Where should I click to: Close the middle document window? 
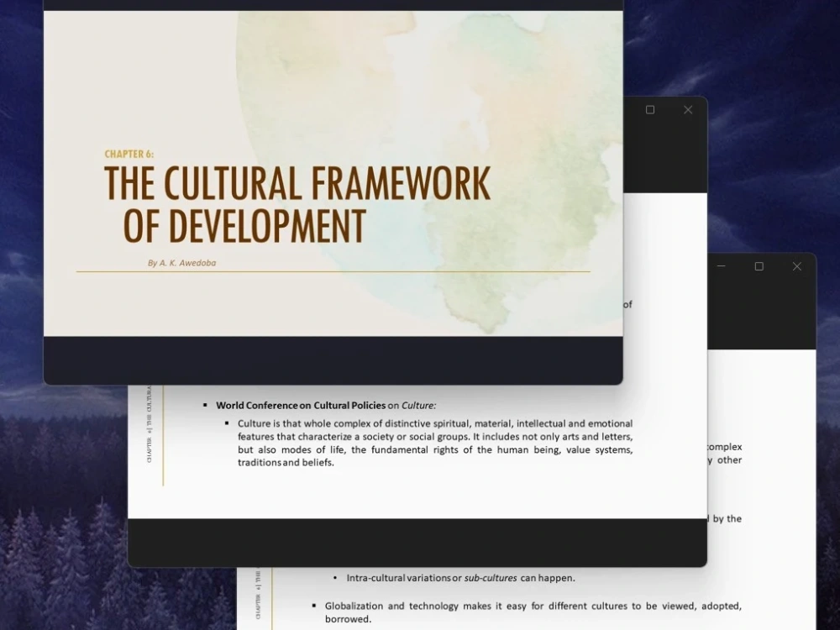[688, 110]
